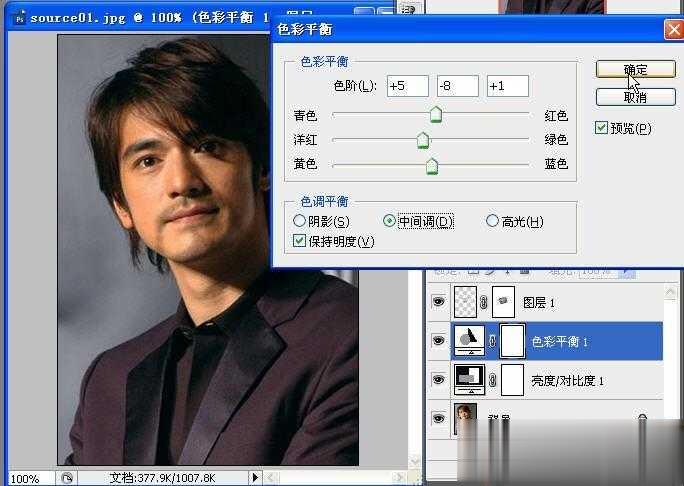This screenshot has width=684, height=486.
Task: Click the 确定 button in the color balance dialog
Action: click(x=636, y=69)
